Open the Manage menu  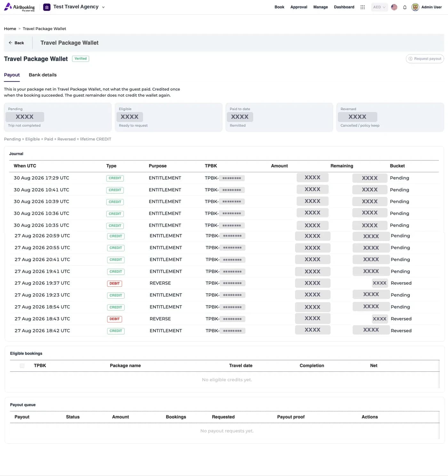(x=321, y=7)
